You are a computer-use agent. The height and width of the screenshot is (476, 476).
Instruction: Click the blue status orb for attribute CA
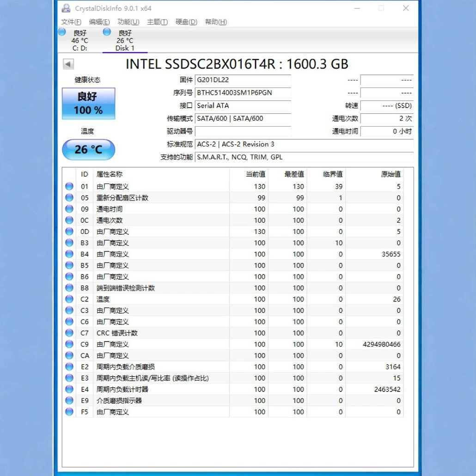pyautogui.click(x=69, y=355)
